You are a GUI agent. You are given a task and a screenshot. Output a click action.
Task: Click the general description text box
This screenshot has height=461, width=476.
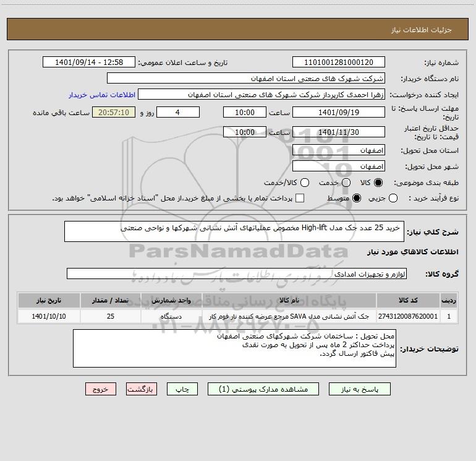[x=234, y=231]
